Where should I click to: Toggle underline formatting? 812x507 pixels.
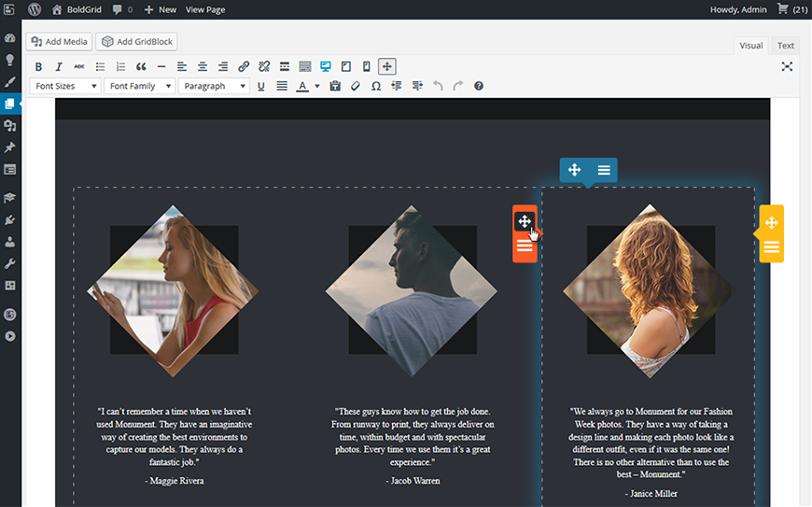[x=260, y=86]
